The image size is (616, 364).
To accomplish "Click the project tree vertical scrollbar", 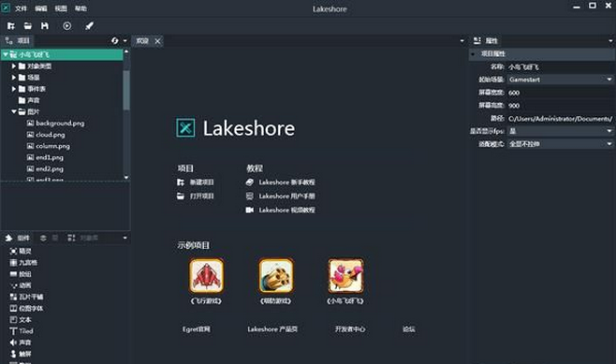I will [126, 91].
